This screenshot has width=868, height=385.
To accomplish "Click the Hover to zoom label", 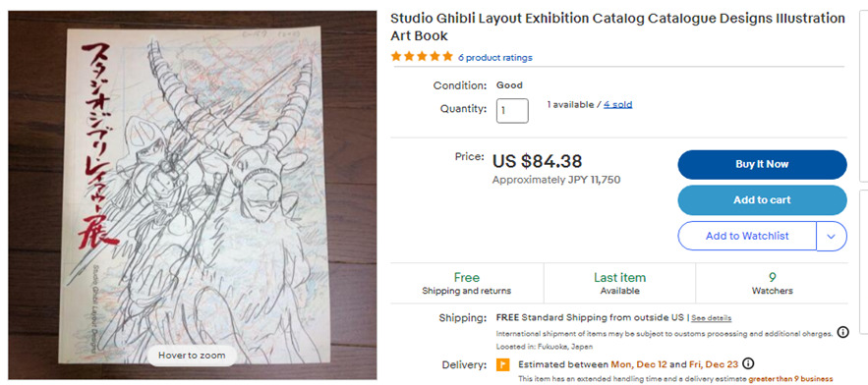I will (x=192, y=356).
